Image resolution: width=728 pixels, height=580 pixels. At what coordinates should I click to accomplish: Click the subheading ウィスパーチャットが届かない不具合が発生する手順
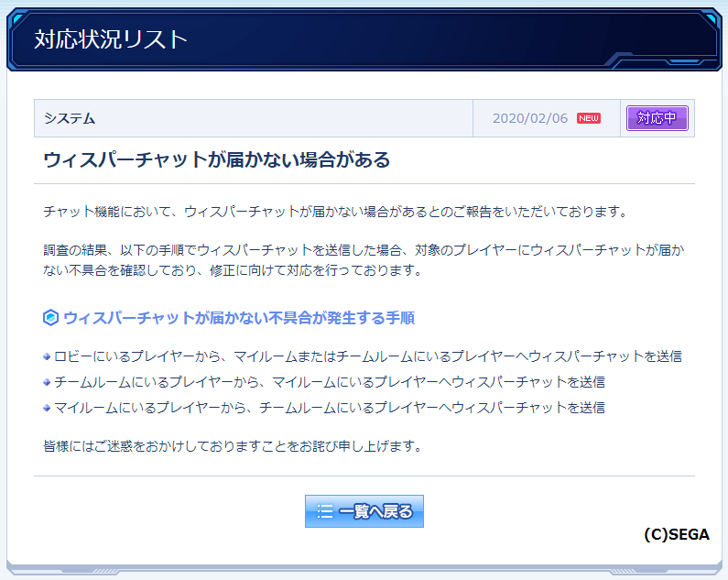[x=239, y=318]
